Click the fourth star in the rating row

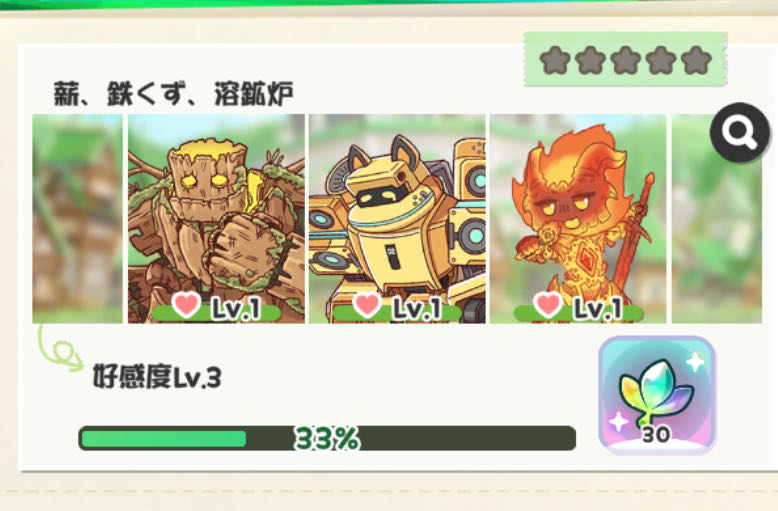(x=661, y=61)
